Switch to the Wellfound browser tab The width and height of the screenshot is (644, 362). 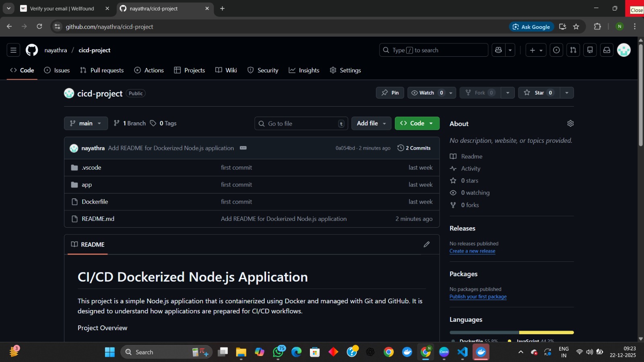(64, 8)
